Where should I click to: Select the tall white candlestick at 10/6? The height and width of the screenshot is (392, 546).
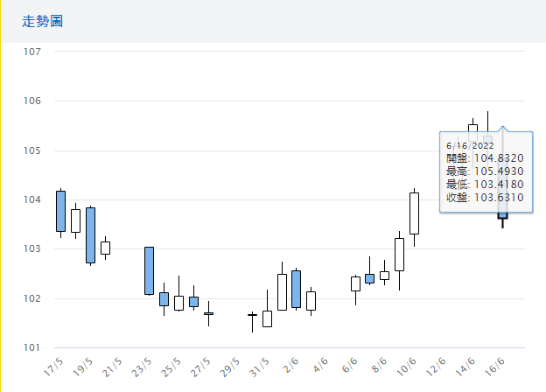click(x=414, y=213)
